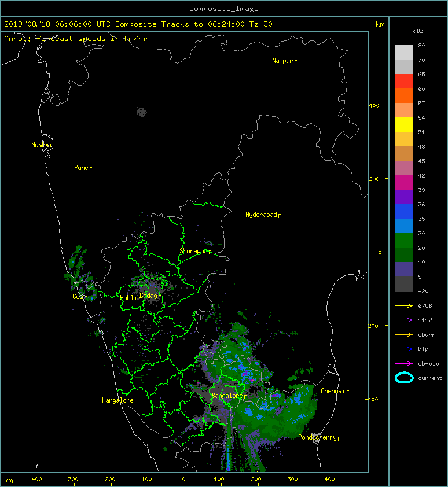Click the Hubli city label
Screen dimensions: 448x487
pos(128,298)
